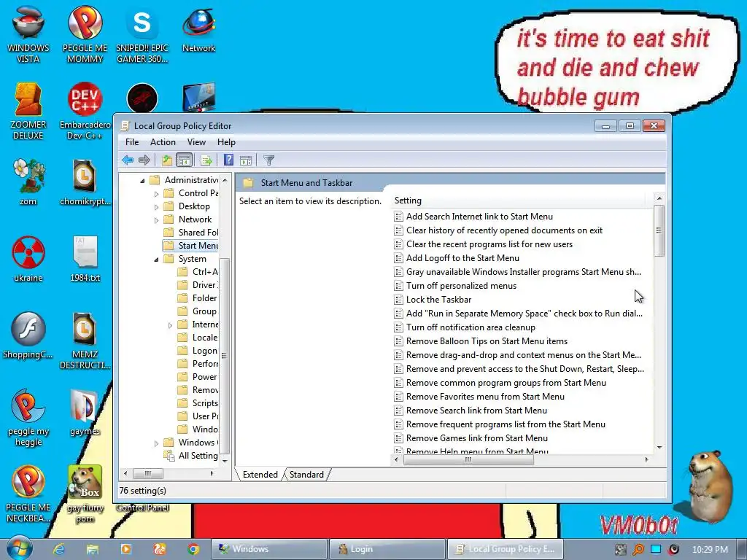Click the media player taskbar icon

pyautogui.click(x=125, y=549)
